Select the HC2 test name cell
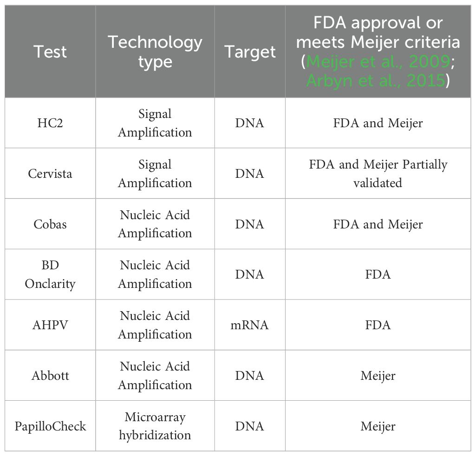The width and height of the screenshot is (476, 456). [50, 123]
